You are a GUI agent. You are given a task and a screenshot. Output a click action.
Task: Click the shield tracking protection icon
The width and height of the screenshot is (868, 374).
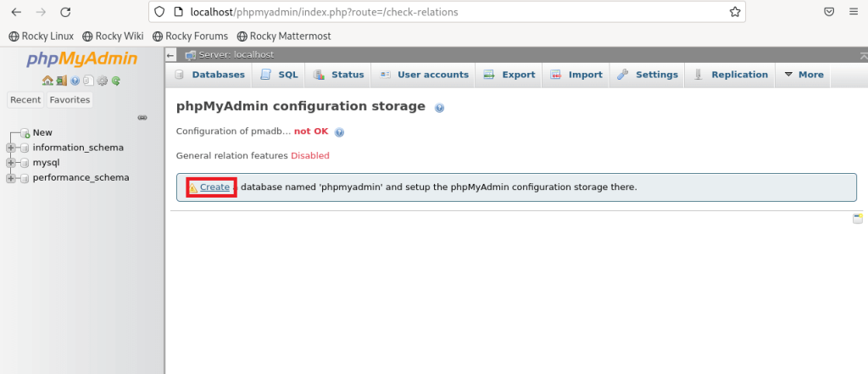159,12
